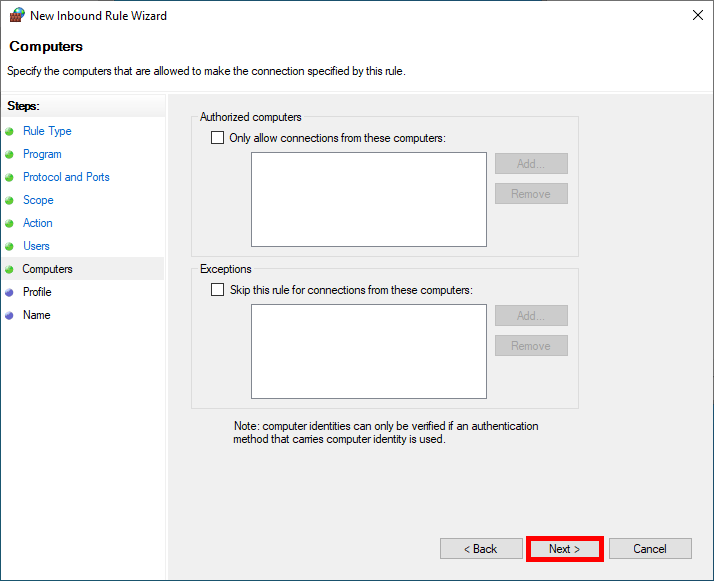Click the note about computer identities
The width and height of the screenshot is (714, 581).
coord(386,433)
